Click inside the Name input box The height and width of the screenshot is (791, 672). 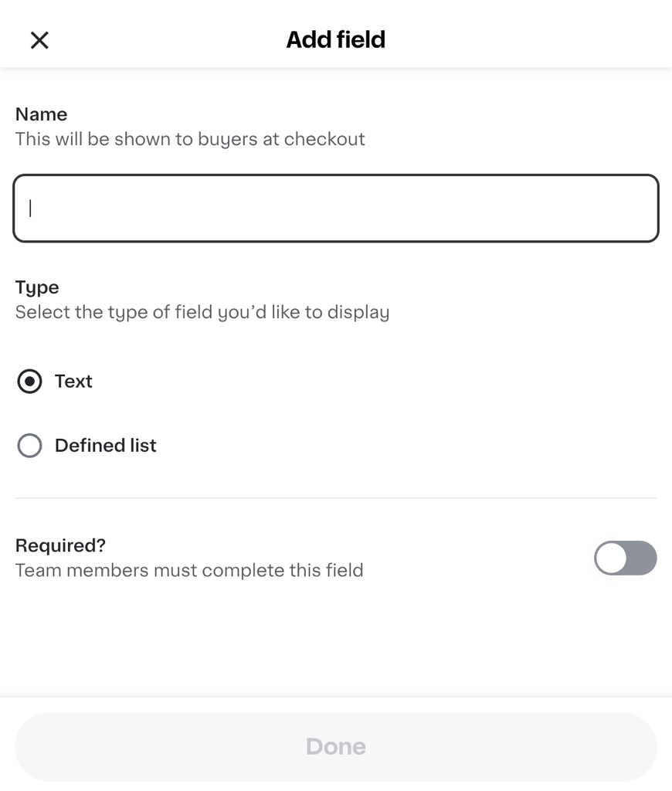(x=336, y=208)
